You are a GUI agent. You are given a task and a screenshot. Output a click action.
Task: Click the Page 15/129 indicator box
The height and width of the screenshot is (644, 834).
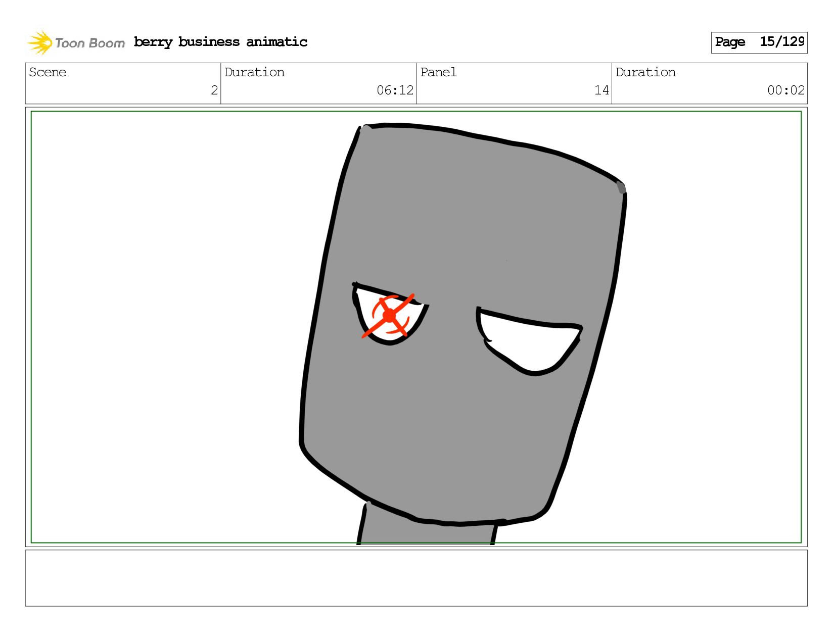tap(759, 42)
